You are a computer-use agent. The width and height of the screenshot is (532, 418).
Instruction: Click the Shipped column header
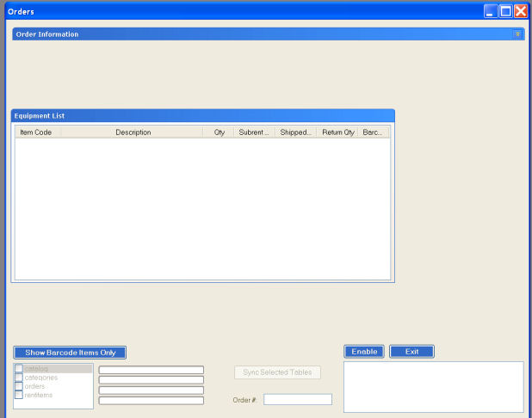[x=295, y=132]
